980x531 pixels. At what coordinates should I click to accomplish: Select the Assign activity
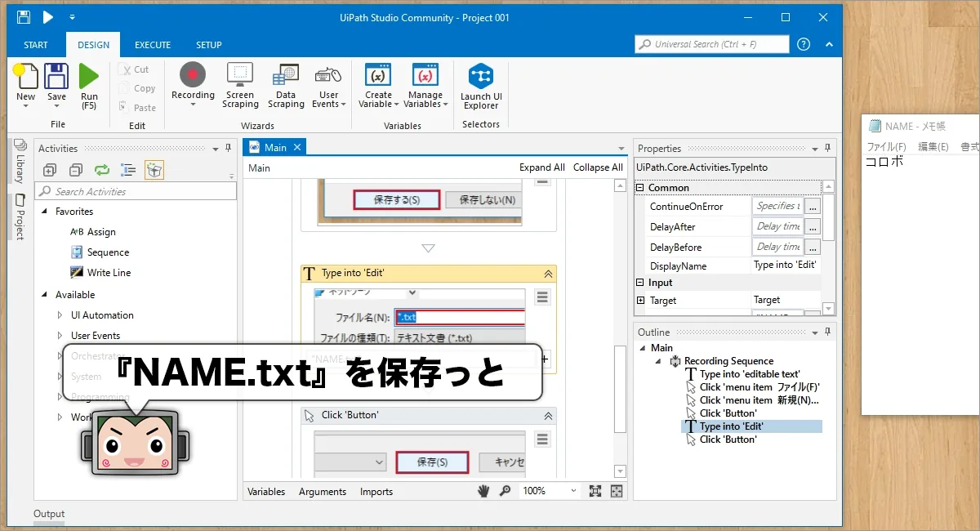(x=93, y=232)
